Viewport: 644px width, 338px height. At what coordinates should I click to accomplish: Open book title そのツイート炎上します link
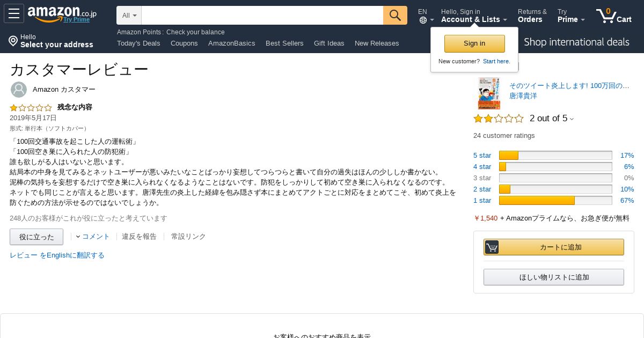569,86
